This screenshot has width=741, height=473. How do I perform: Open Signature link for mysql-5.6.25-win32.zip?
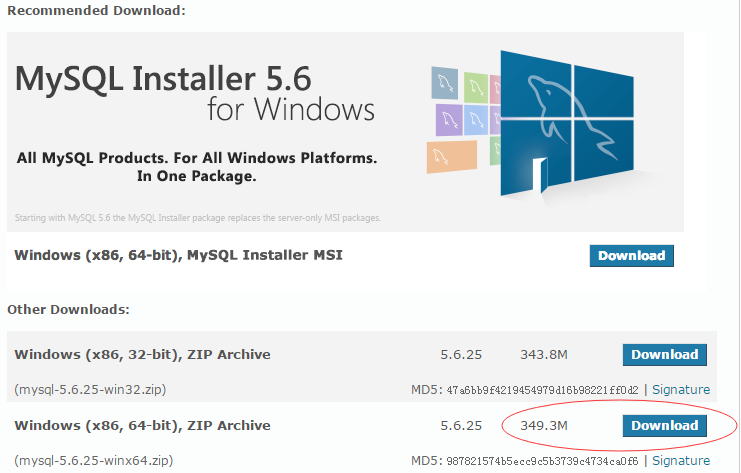click(x=681, y=390)
